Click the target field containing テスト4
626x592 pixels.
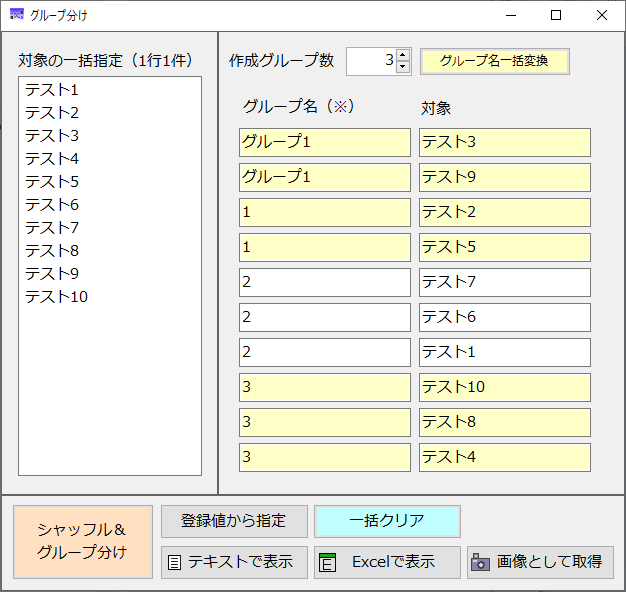coord(504,457)
